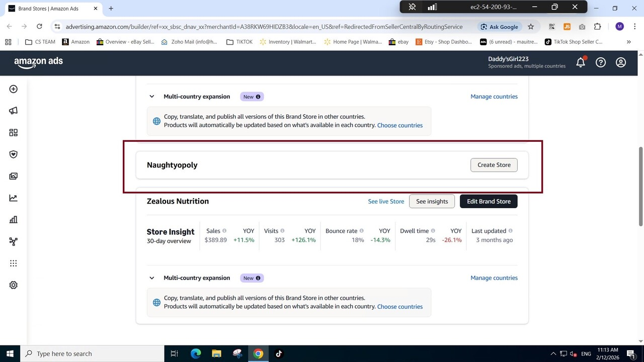Click Ask Google in address bar

tap(499, 27)
